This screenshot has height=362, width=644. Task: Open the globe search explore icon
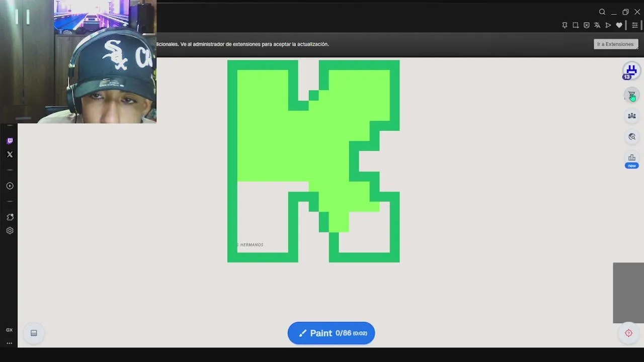632,137
